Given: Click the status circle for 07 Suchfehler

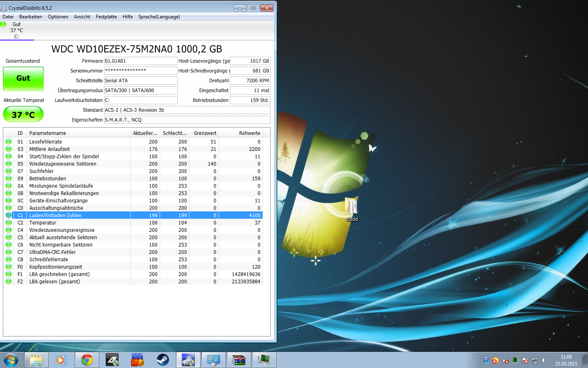Looking at the screenshot, I should (8, 171).
